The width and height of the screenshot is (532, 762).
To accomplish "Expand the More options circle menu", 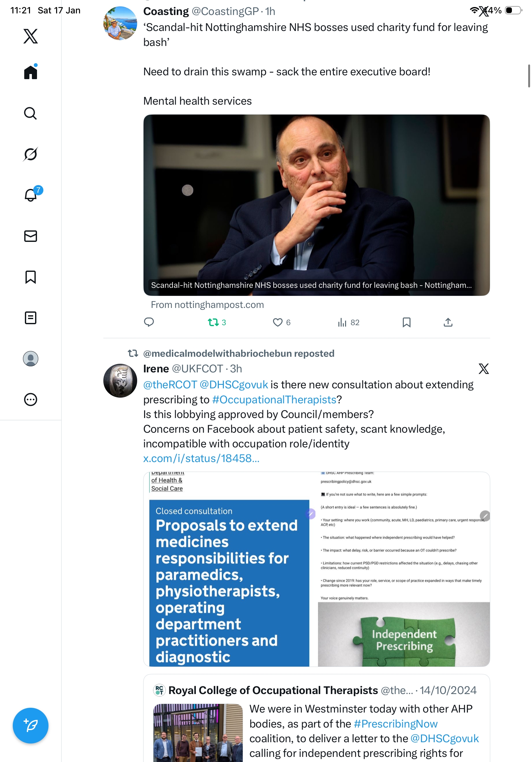I will click(x=31, y=400).
